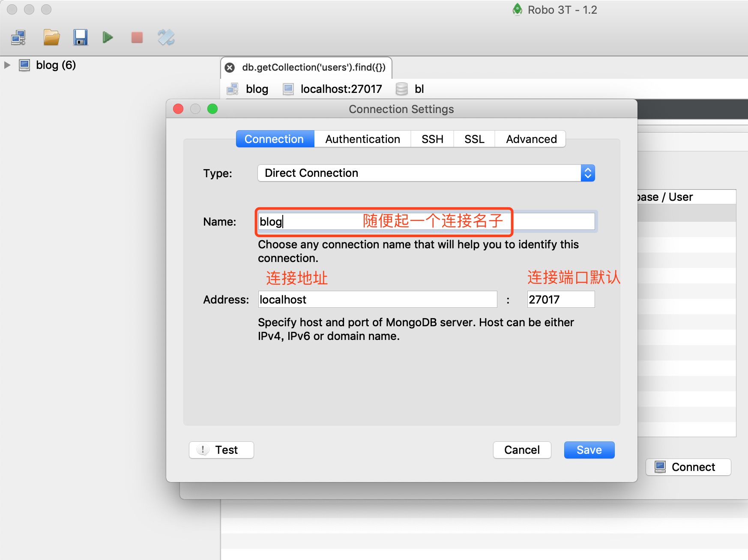The height and width of the screenshot is (560, 748).
Task: Click Connect button in connections window
Action: coord(688,467)
